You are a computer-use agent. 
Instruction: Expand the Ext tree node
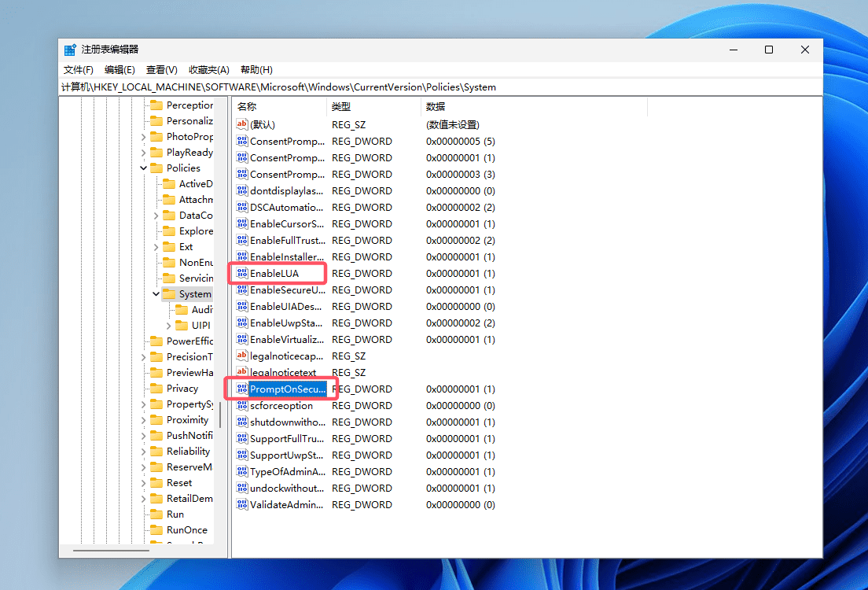pos(156,247)
